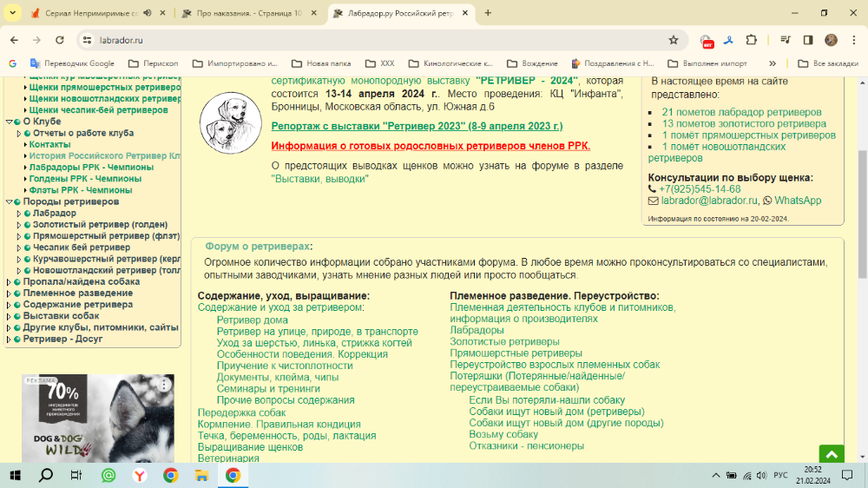Image resolution: width=868 pixels, height=488 pixels.
Task: Open the Chrome three-dot menu
Action: click(853, 40)
